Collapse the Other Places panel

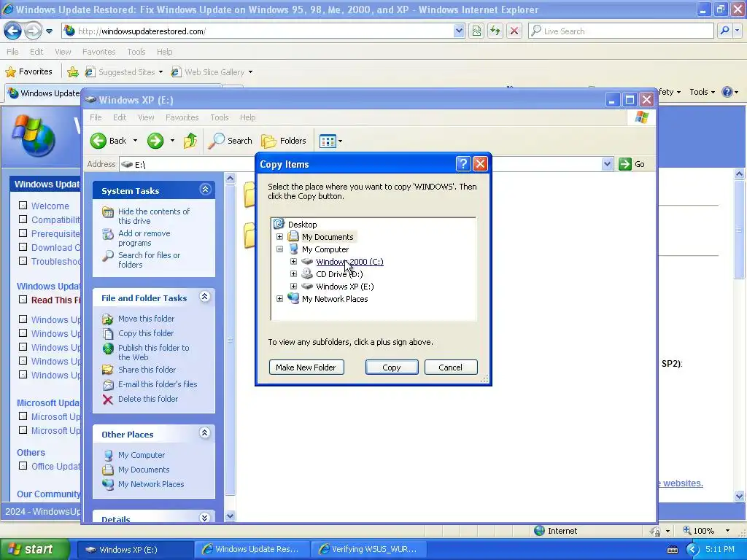(205, 433)
